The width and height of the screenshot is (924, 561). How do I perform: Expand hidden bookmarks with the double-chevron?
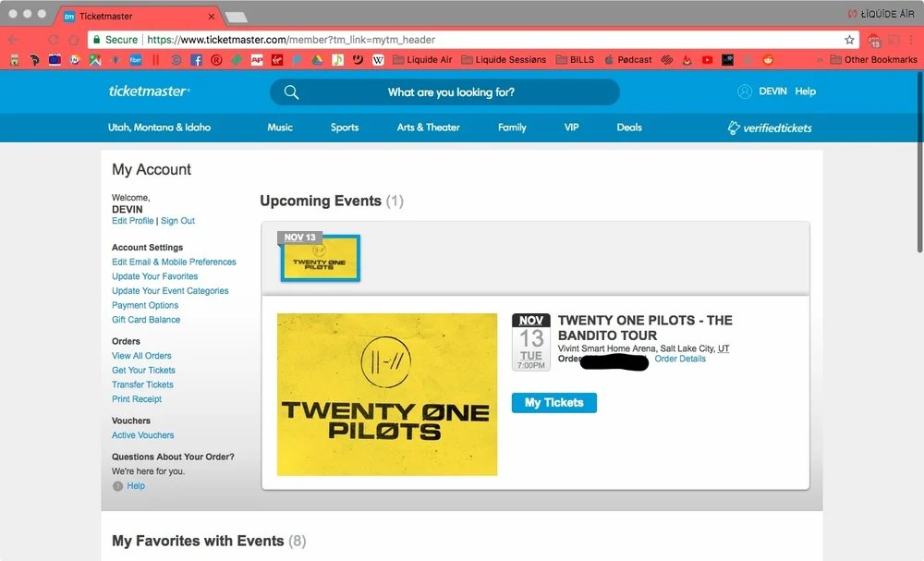click(821, 59)
